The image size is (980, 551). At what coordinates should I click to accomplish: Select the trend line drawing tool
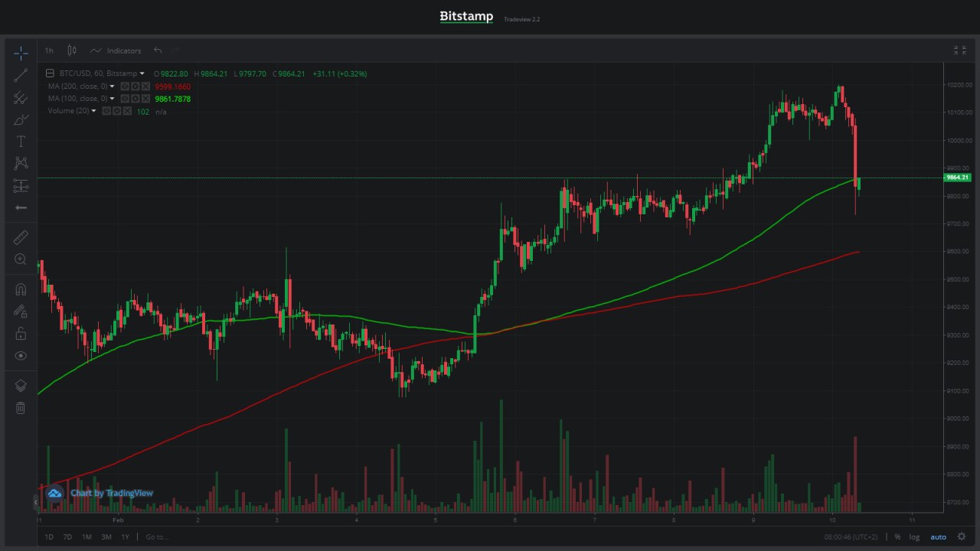click(21, 75)
